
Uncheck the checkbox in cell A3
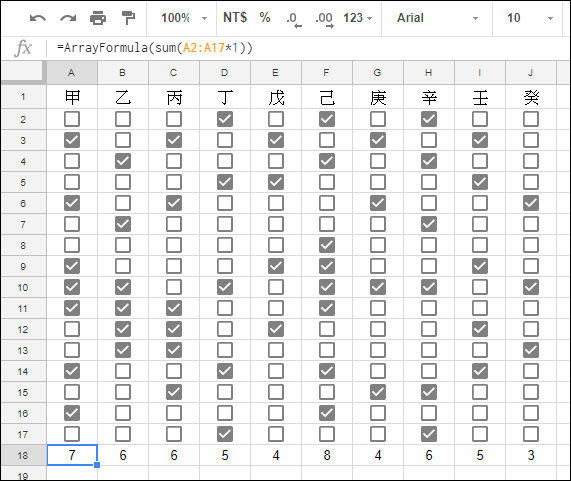(x=72, y=140)
